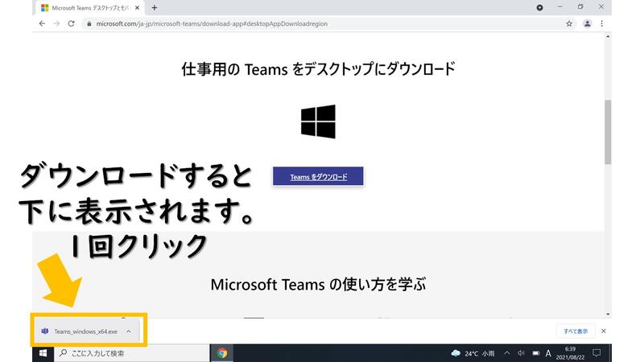Screen dimensions: 644x362
Task: Expand the download item options chevron
Action: tap(129, 331)
